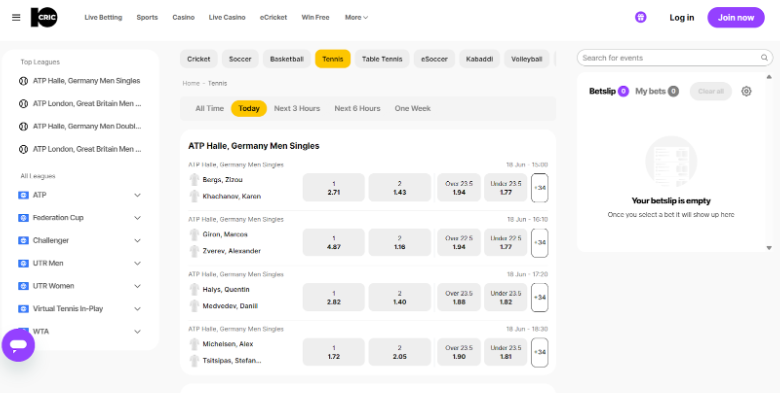Open the purple gift promotions icon
The image size is (780, 393).
pos(641,17)
